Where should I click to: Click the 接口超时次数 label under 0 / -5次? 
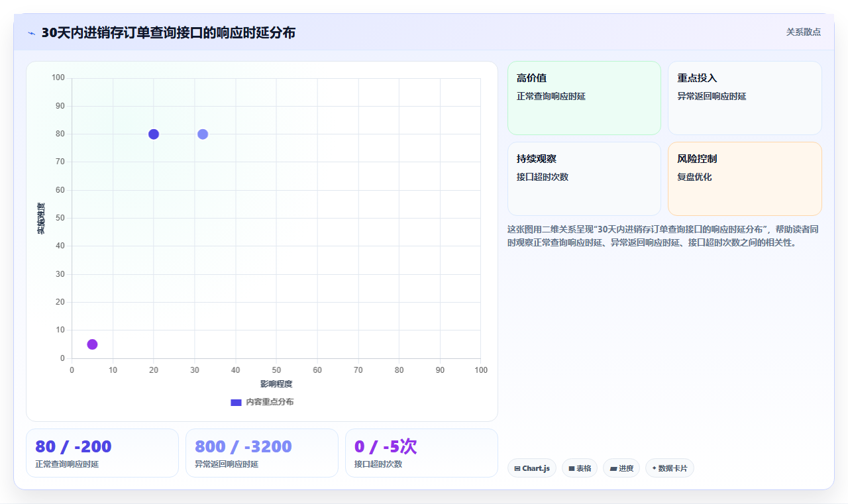[378, 464]
